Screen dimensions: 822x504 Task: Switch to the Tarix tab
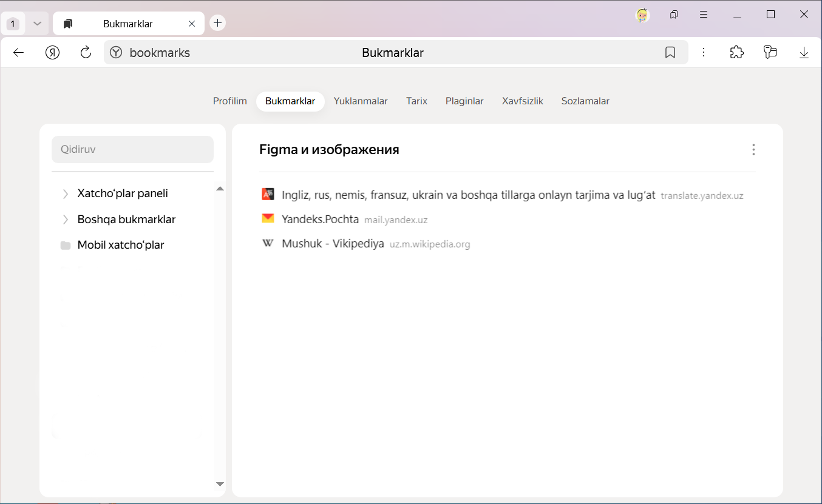pos(416,101)
